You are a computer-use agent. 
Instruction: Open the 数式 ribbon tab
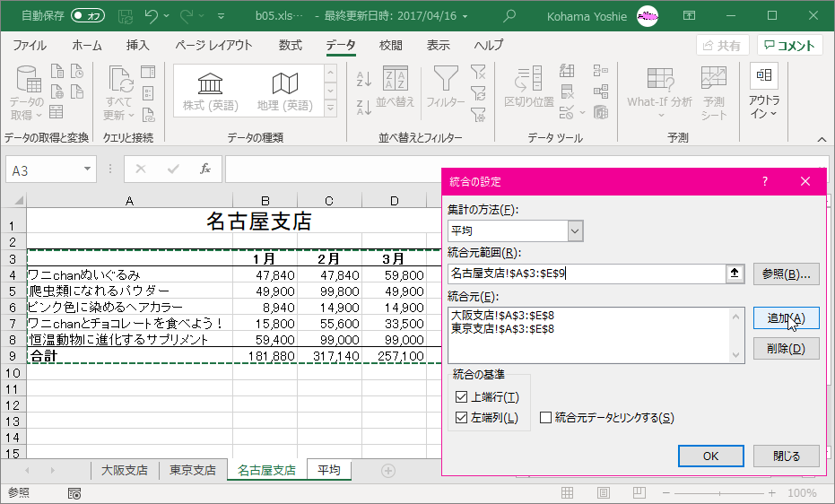(290, 45)
